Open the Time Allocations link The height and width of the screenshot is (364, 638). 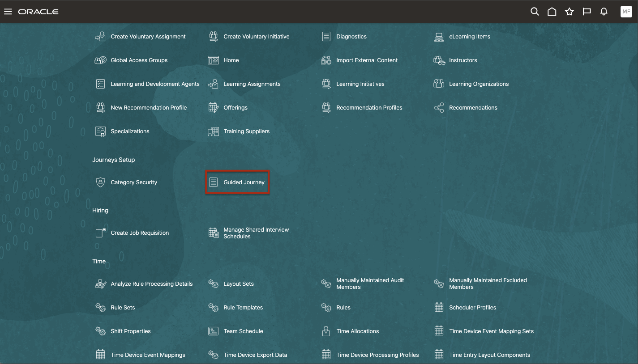pyautogui.click(x=357, y=331)
